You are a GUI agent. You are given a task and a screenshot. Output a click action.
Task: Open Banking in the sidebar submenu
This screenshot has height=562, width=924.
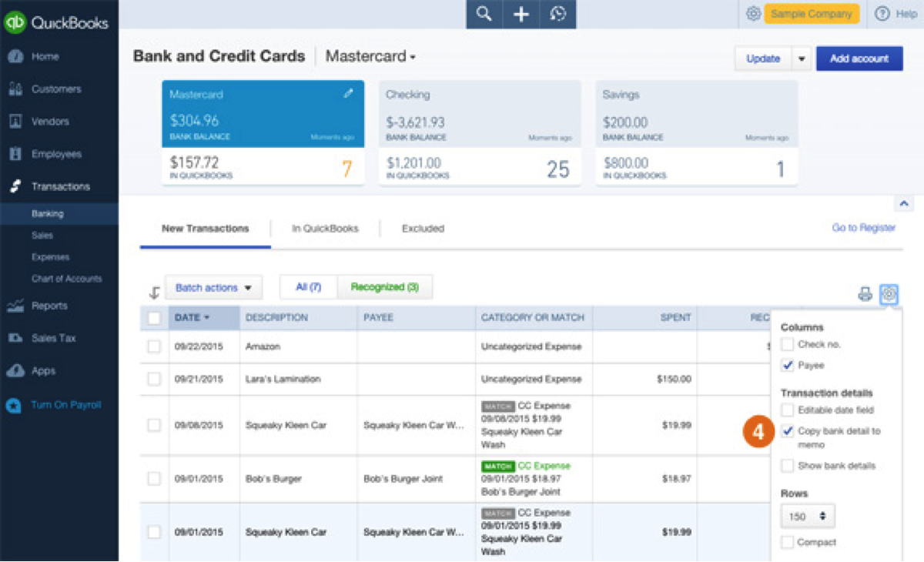coord(48,214)
